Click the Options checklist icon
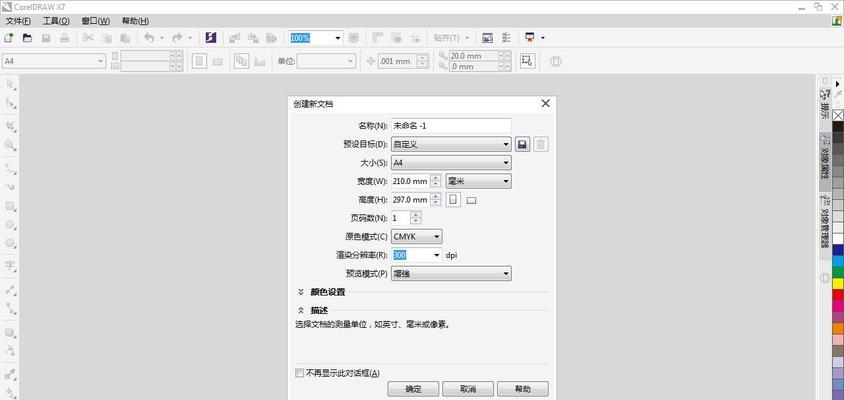 point(506,38)
